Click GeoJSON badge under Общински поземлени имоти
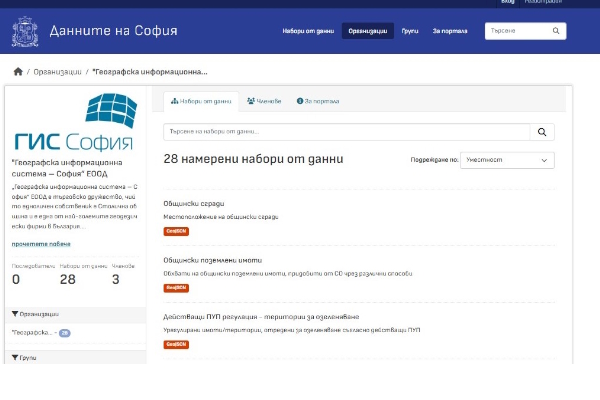The image size is (600, 400). [x=176, y=288]
